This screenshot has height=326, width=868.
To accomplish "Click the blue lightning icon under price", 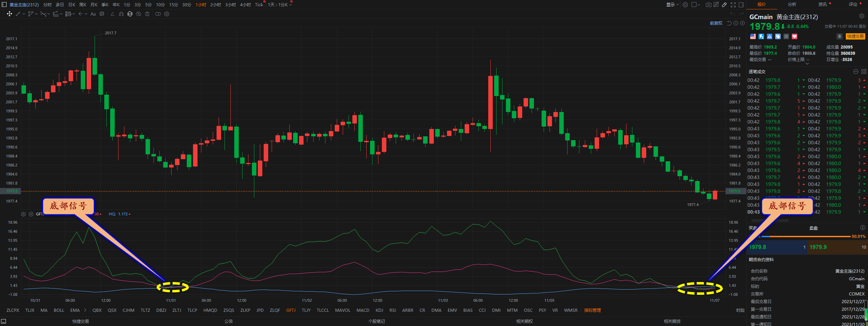I will (761, 36).
